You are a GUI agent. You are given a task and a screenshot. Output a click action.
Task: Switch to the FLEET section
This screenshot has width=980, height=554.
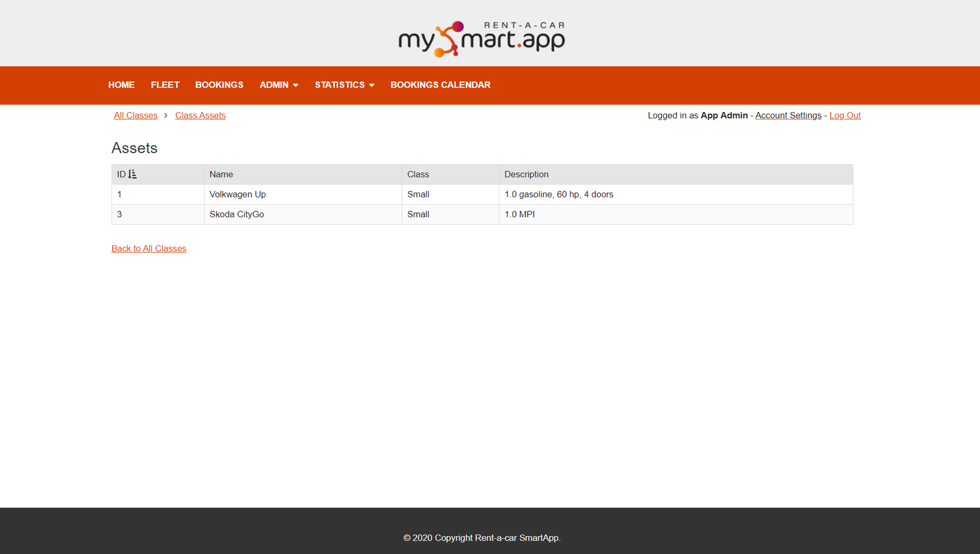point(165,85)
